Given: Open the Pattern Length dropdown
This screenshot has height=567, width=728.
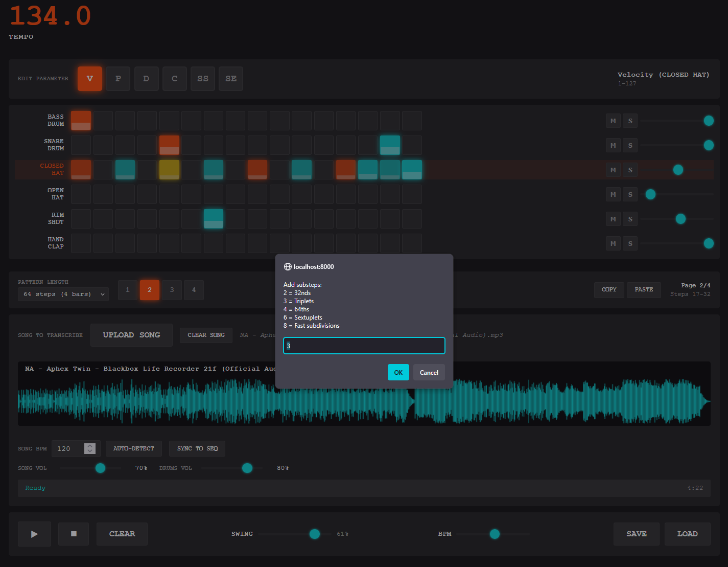Looking at the screenshot, I should click(63, 294).
